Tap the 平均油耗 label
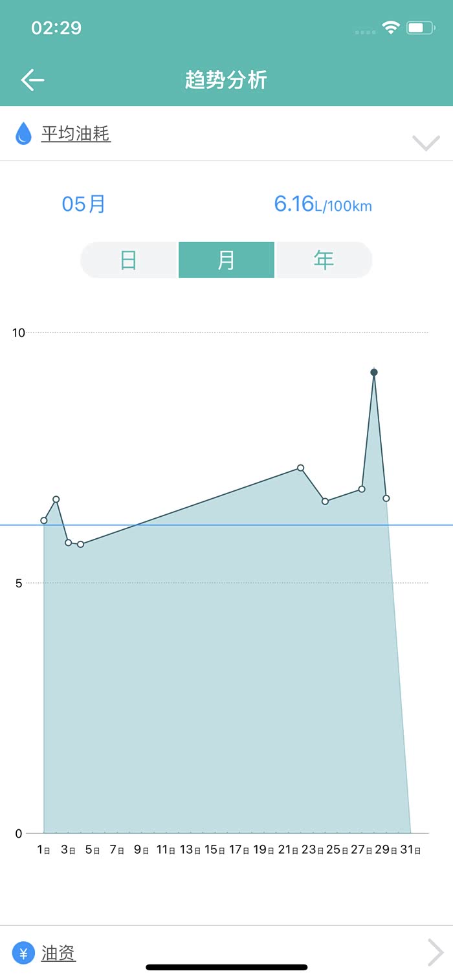 pyautogui.click(x=76, y=134)
